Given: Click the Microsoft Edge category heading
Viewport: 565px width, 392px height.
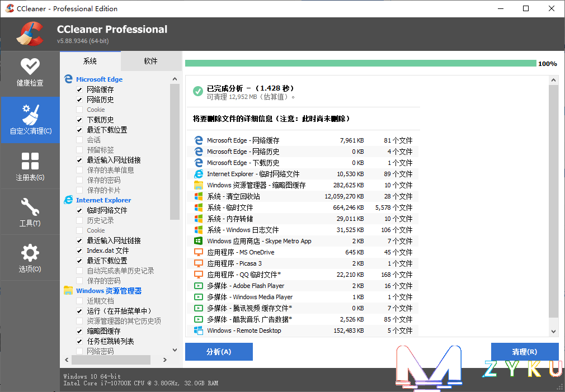Looking at the screenshot, I should point(99,79).
